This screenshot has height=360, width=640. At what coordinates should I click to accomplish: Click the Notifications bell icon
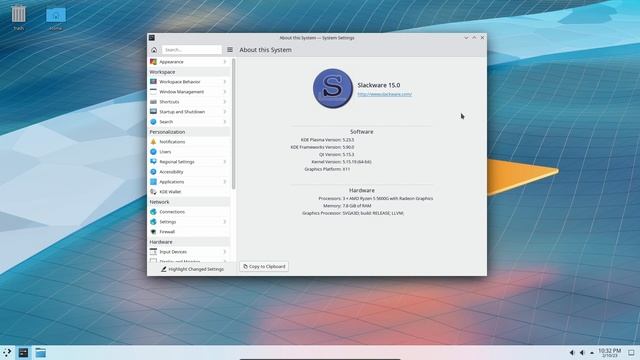tap(153, 142)
